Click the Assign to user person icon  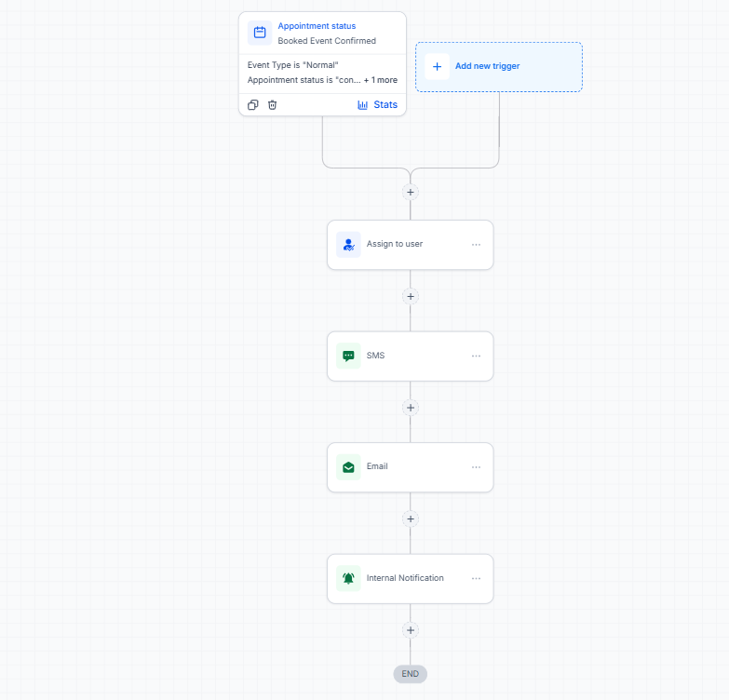pyautogui.click(x=348, y=245)
